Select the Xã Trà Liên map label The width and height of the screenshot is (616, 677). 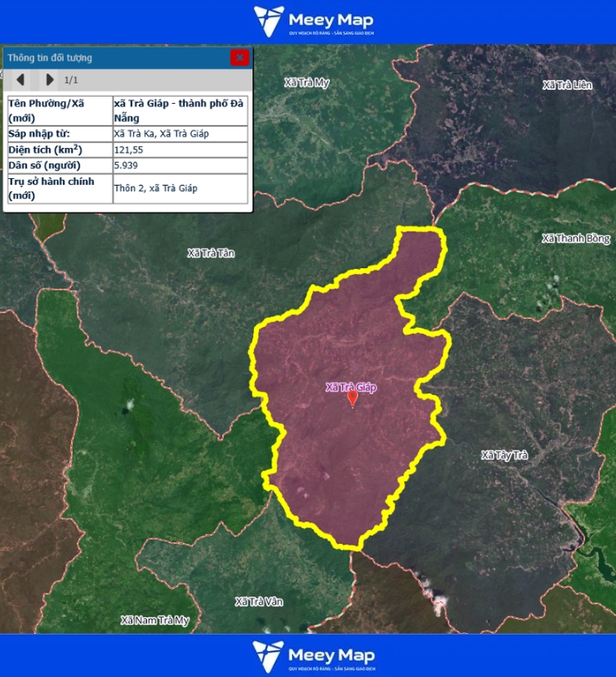567,85
